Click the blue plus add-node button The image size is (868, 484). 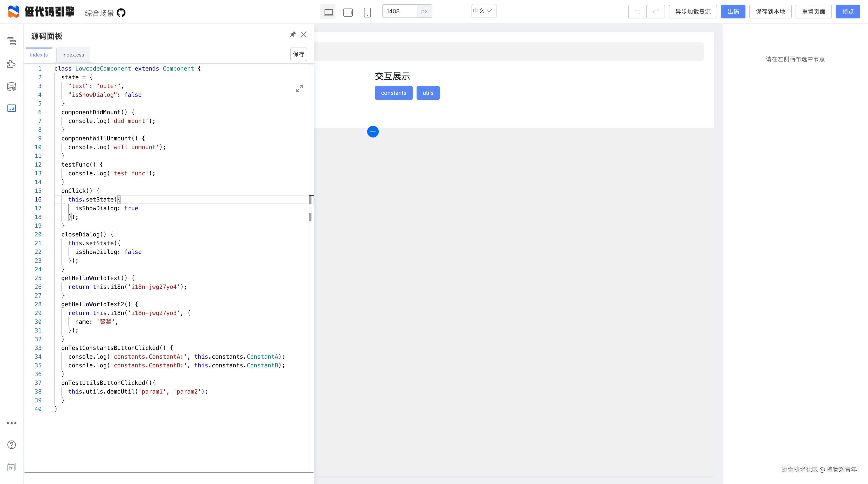coord(373,132)
